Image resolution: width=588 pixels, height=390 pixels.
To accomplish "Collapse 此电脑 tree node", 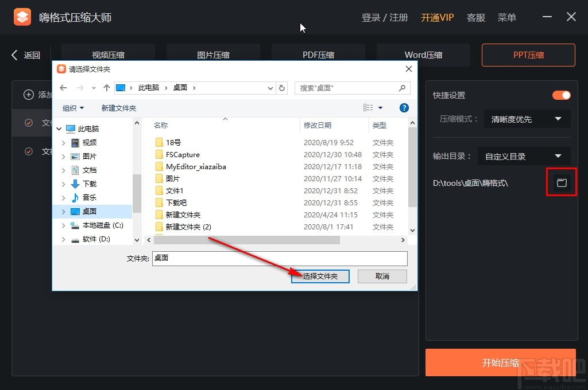I will coord(59,129).
